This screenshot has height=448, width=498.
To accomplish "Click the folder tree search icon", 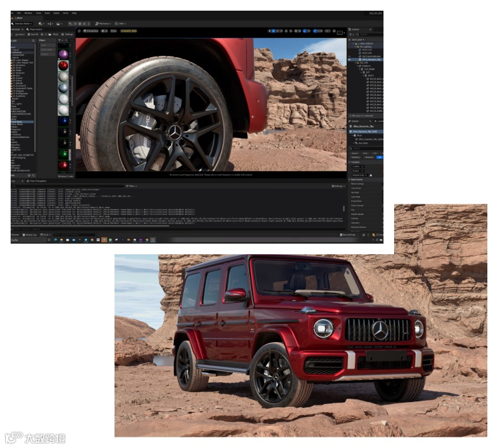I will tap(33, 41).
